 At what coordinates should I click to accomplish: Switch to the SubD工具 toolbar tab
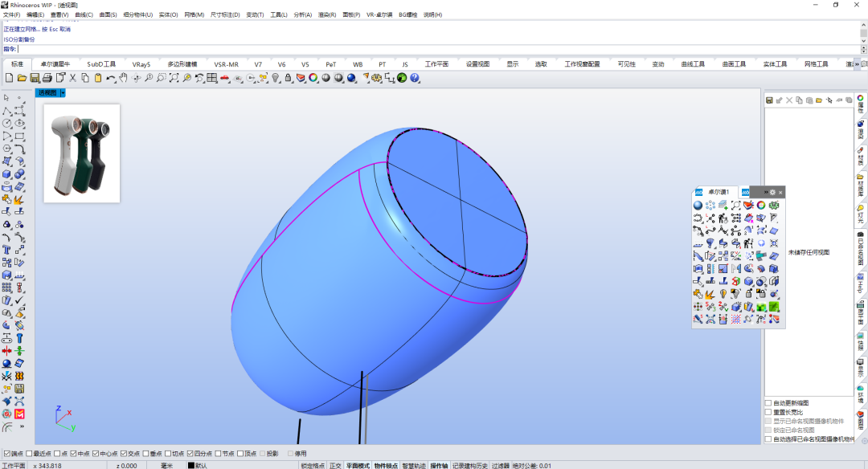(101, 64)
